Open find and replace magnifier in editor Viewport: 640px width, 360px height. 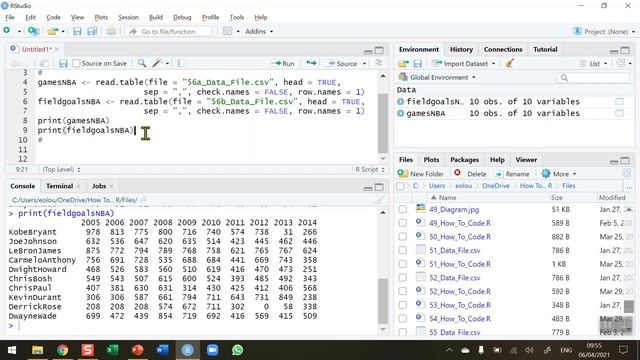pyautogui.click(x=142, y=63)
